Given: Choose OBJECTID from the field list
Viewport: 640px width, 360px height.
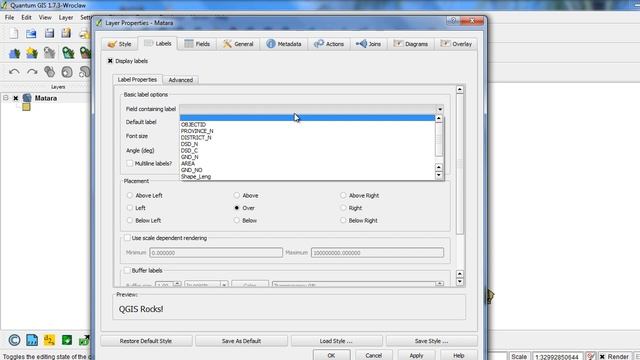Looking at the screenshot, I should pyautogui.click(x=307, y=124).
